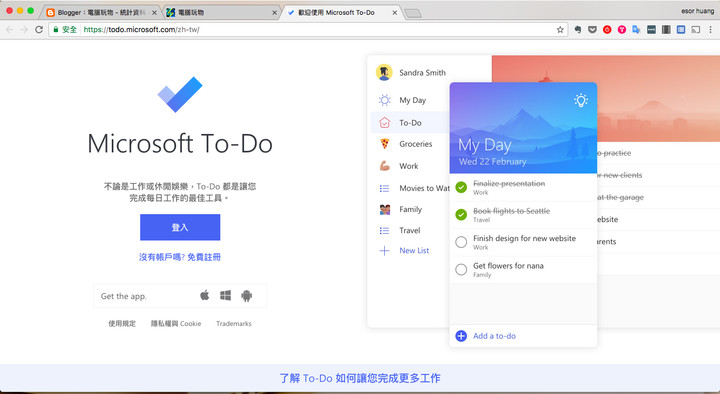Click the 沒有帳戶嗎? 免費註冊 link

[180, 257]
